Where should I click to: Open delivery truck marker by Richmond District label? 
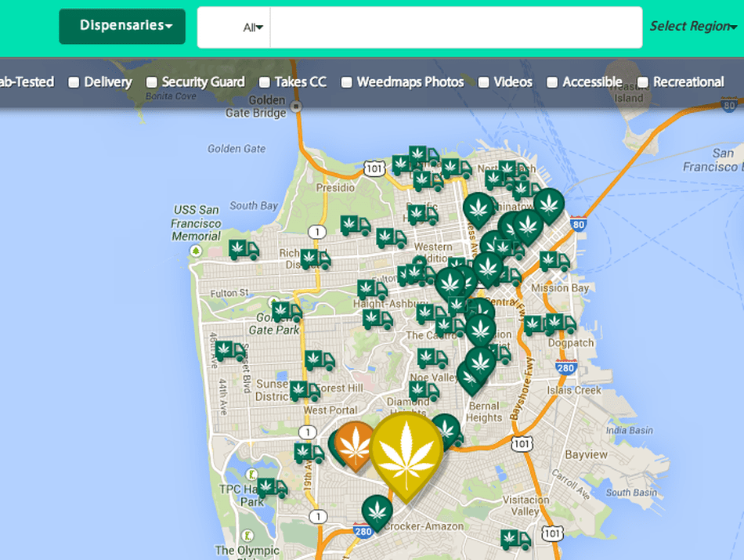coord(316,259)
